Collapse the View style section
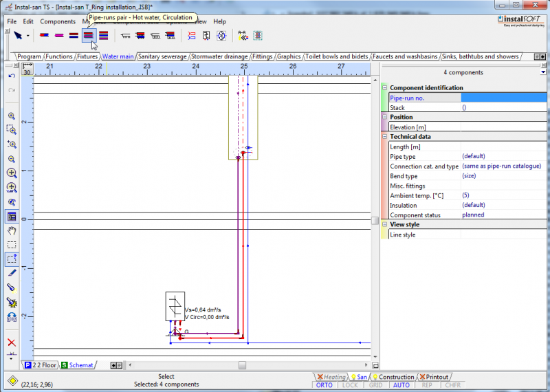 385,224
